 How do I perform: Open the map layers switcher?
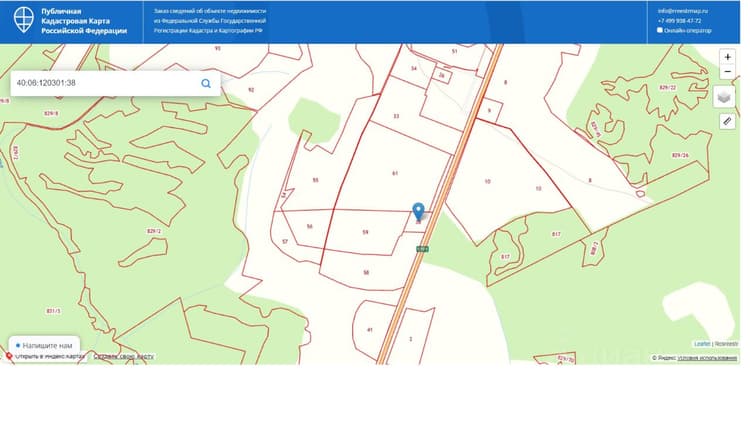pos(724,97)
